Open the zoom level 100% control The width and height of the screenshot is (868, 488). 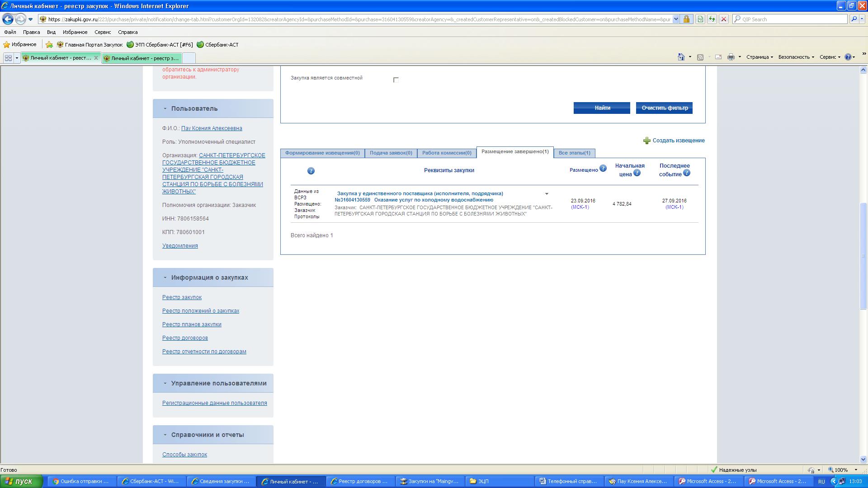click(842, 470)
